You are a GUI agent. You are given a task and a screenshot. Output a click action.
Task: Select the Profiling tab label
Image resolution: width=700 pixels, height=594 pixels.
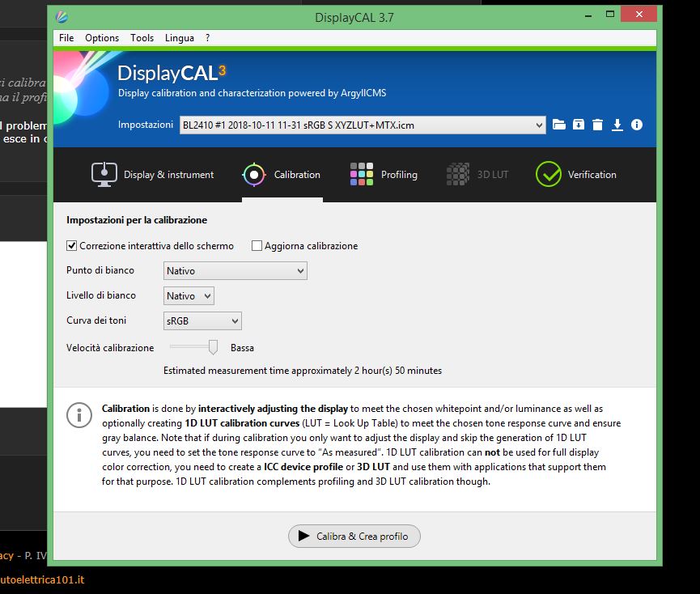click(x=399, y=175)
